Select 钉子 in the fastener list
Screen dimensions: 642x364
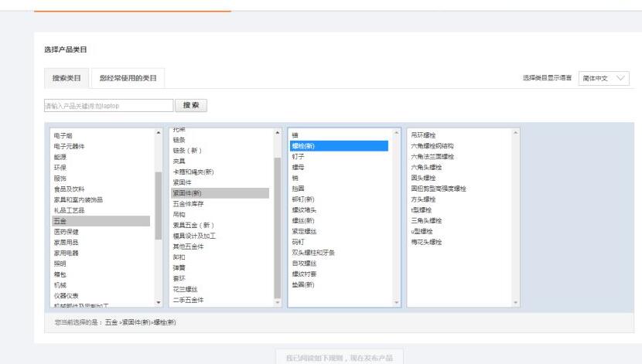coord(298,156)
